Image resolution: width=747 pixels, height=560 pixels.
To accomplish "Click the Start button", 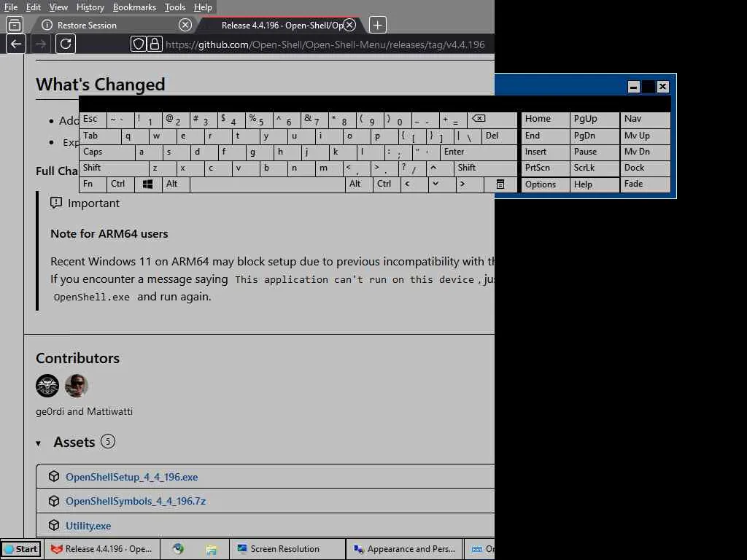I will (21, 549).
